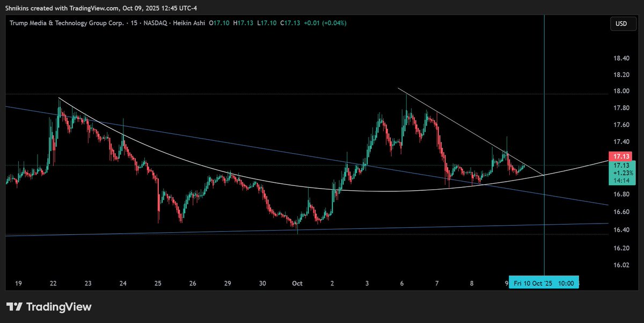
Task: Click the 16.60 price axis level
Action: 621,212
